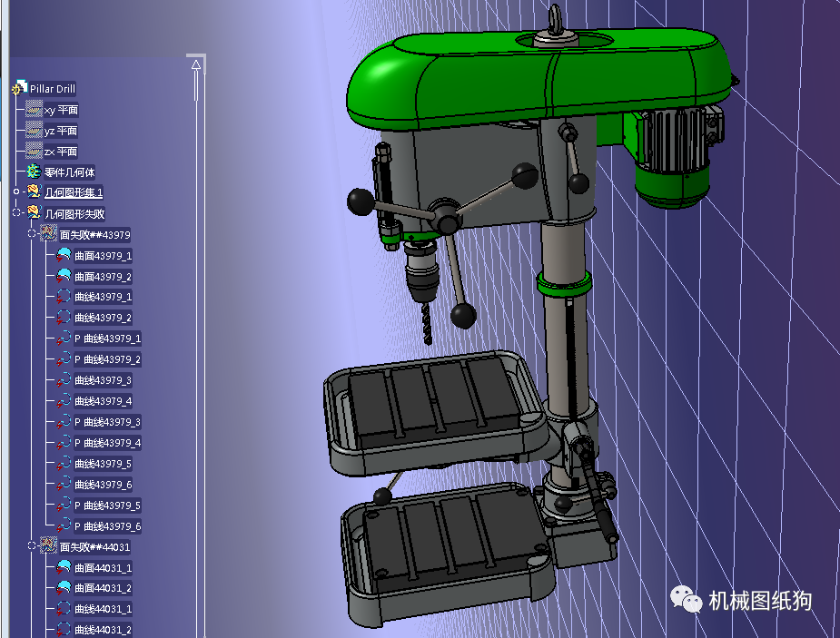The image size is (840, 638).
Task: Select the 曲面44031_1 label
Action: click(x=103, y=568)
